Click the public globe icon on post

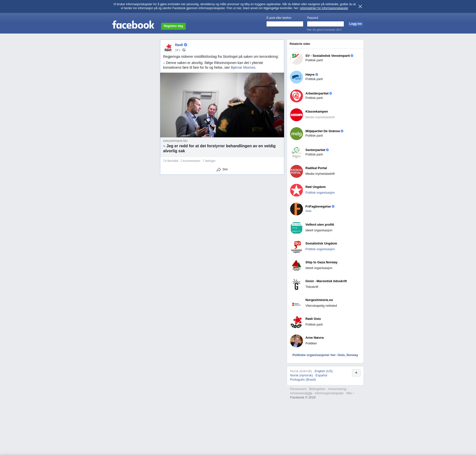184,50
